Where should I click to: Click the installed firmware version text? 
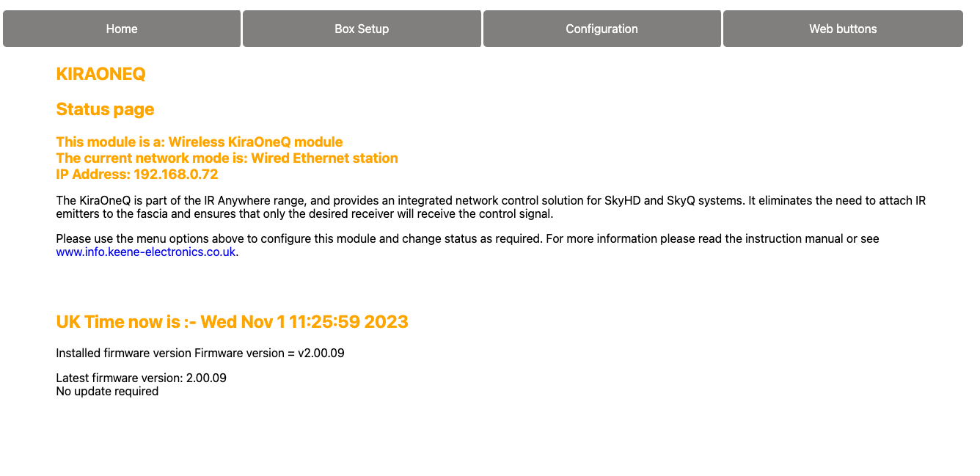tap(200, 353)
